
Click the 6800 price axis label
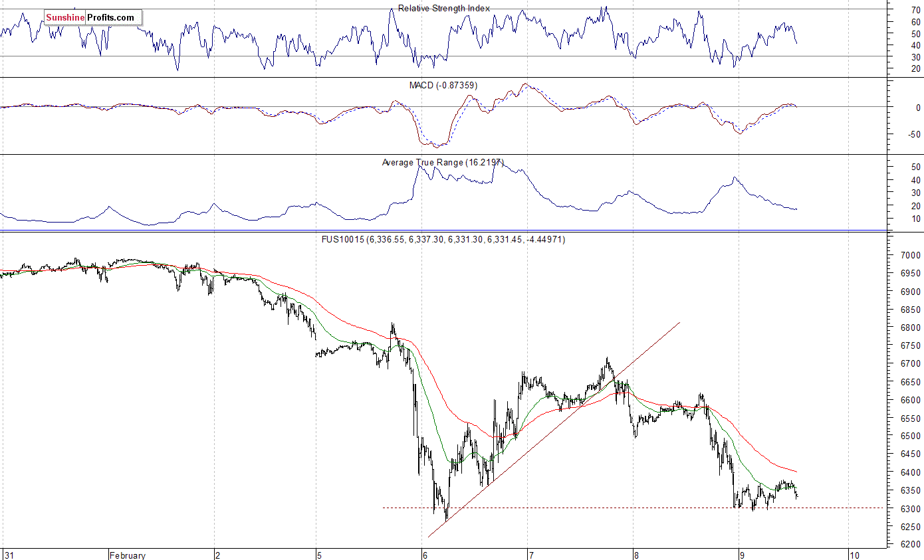910,328
